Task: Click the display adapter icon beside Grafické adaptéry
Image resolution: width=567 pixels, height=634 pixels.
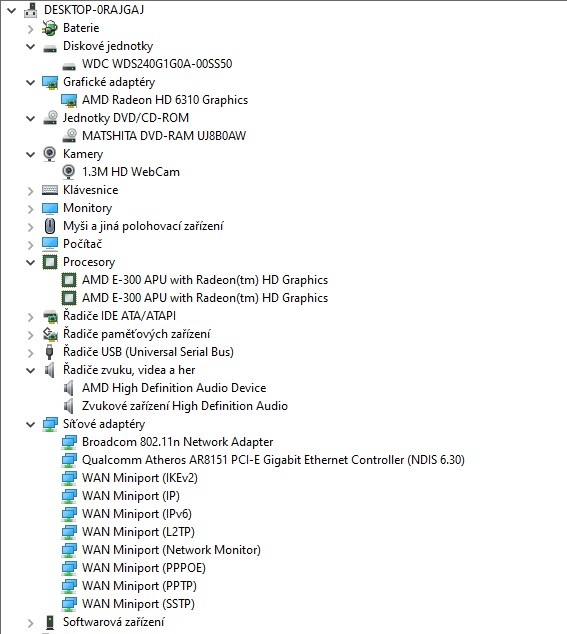Action: coord(50,82)
